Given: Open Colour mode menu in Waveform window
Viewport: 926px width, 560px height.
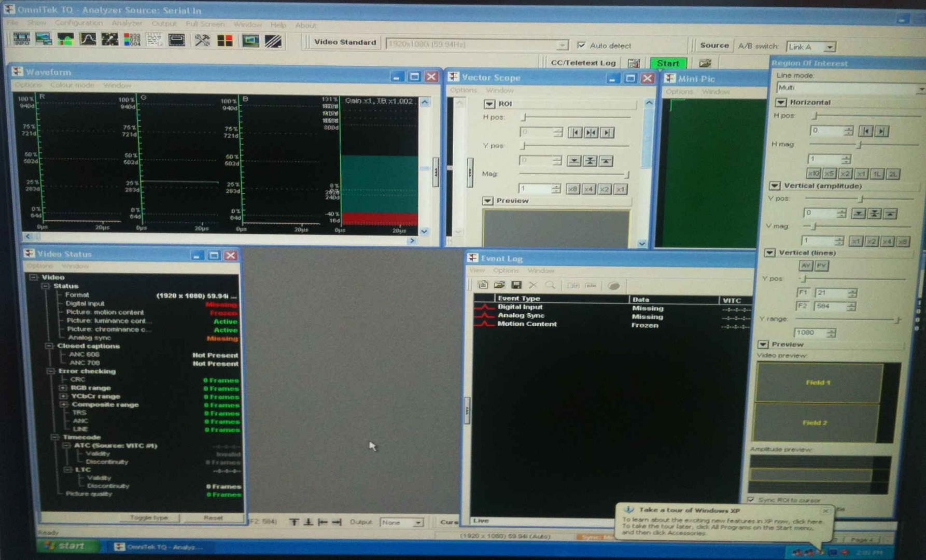Looking at the screenshot, I should (x=73, y=85).
